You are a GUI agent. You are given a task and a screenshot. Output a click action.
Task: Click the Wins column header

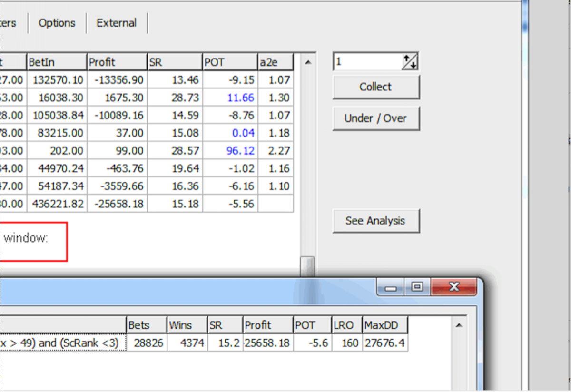tap(187, 325)
